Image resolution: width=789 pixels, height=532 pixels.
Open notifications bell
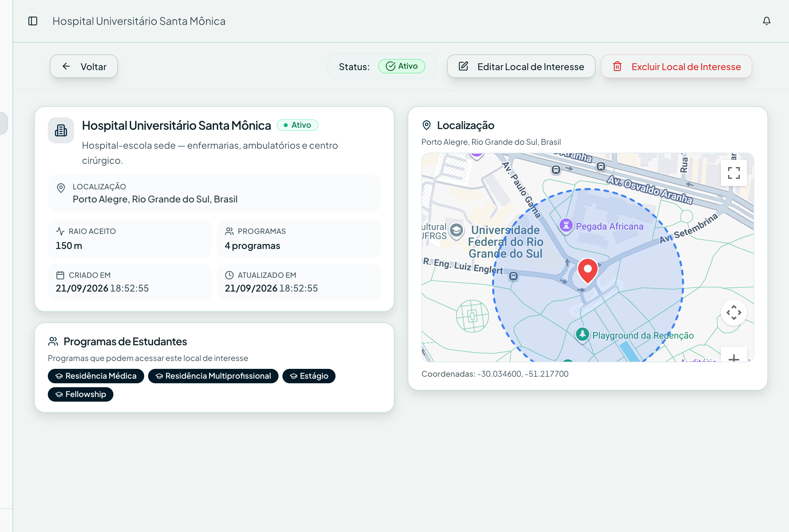point(766,21)
